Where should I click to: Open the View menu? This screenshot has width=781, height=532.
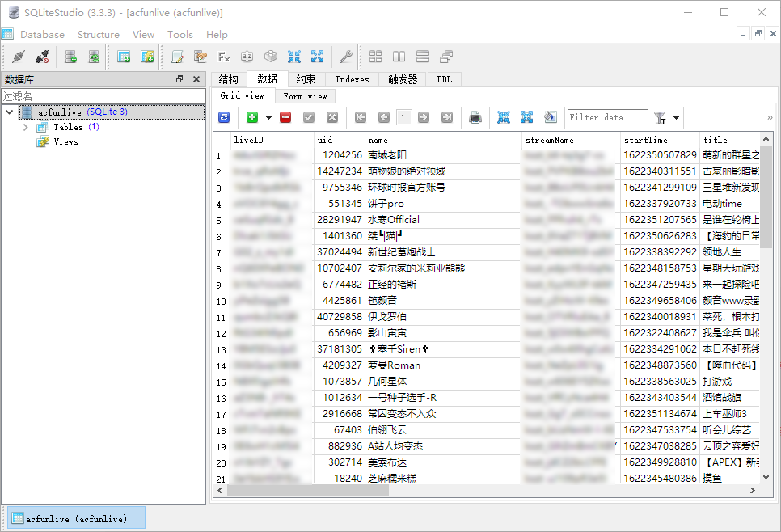(x=143, y=35)
